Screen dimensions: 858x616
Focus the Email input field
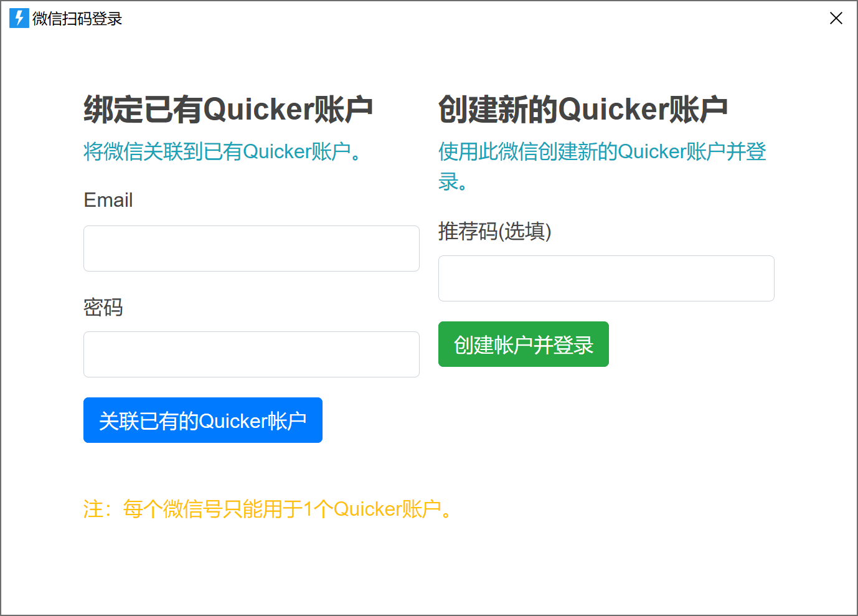coord(252,249)
